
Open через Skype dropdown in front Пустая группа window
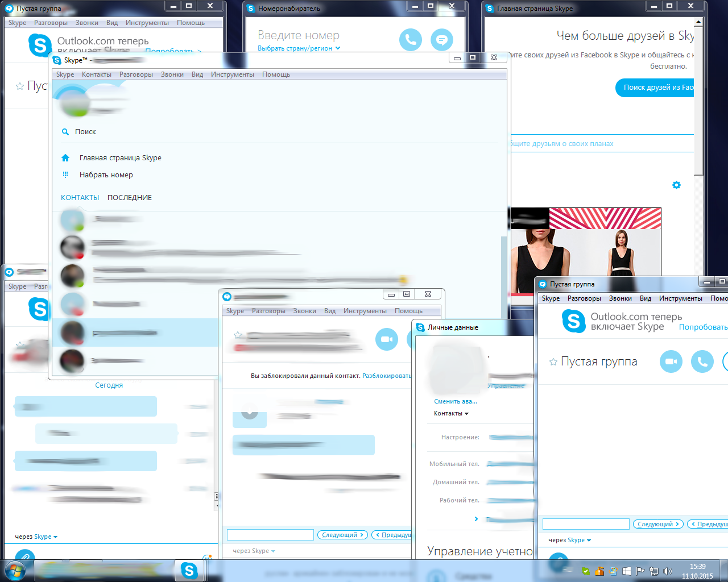(x=569, y=540)
